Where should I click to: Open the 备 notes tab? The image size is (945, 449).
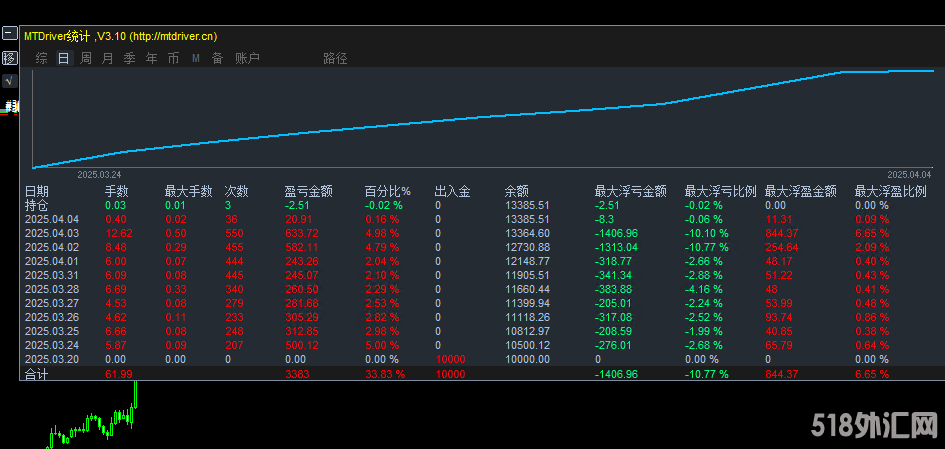pos(217,58)
